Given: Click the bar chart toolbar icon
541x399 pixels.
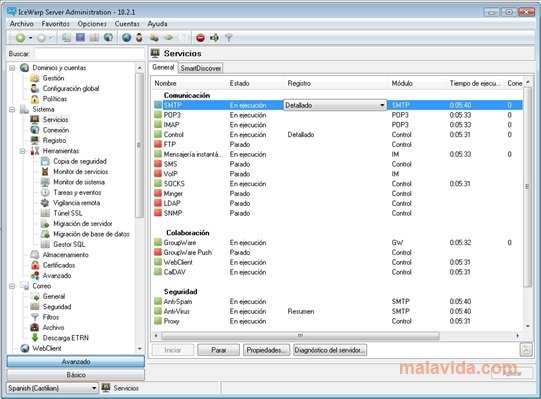Looking at the screenshot, I should click(94, 37).
